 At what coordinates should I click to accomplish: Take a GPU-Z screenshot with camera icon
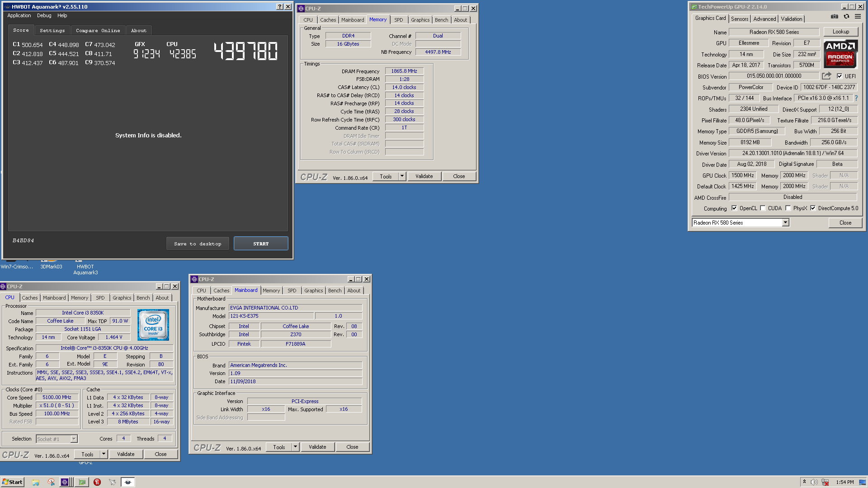tap(834, 17)
